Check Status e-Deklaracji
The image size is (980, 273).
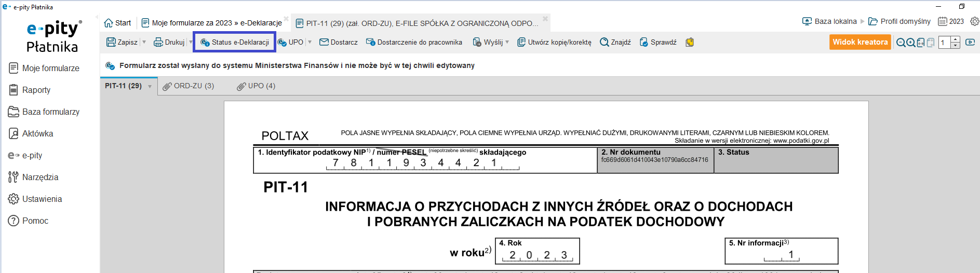235,42
